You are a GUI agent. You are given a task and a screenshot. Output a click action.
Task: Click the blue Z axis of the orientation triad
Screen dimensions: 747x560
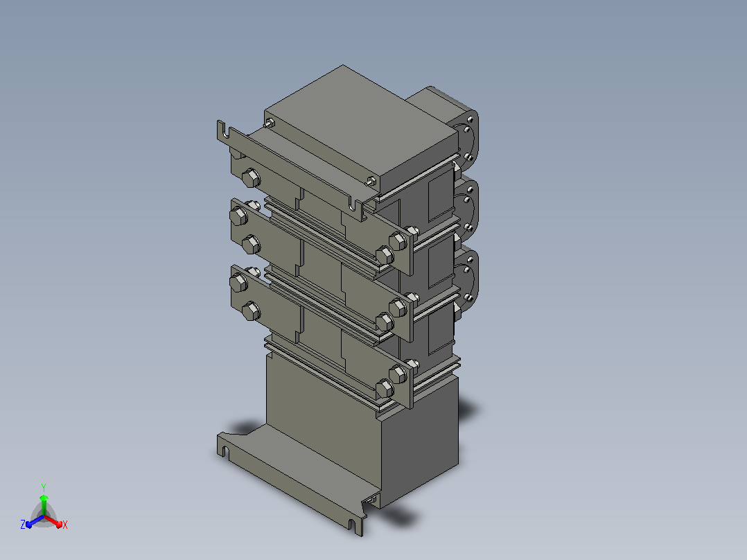coord(33,523)
